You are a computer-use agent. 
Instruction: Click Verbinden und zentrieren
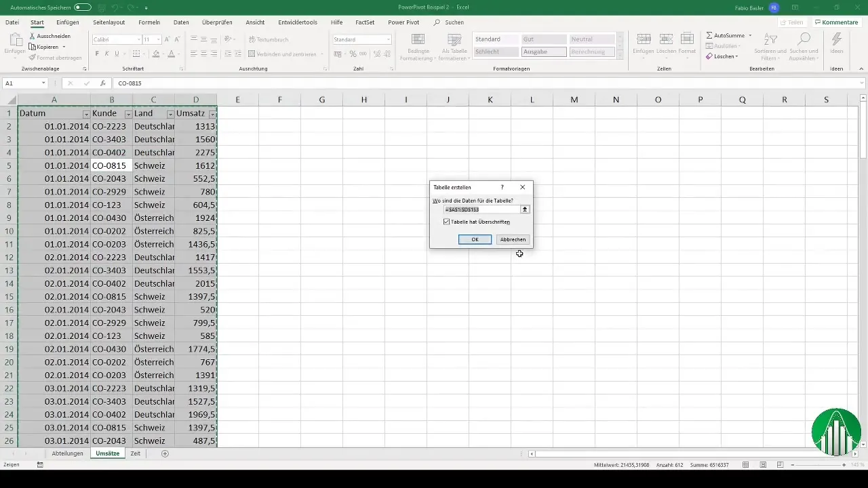[285, 54]
